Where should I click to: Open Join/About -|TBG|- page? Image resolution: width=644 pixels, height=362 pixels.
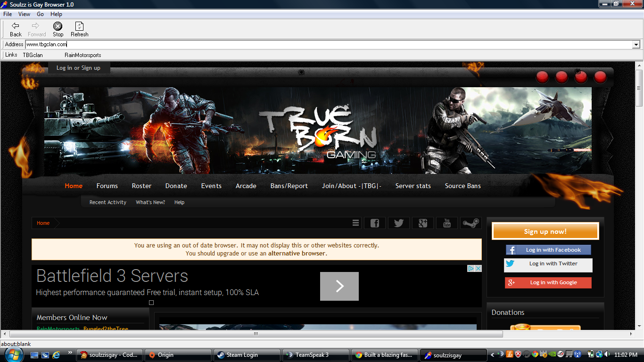point(352,186)
